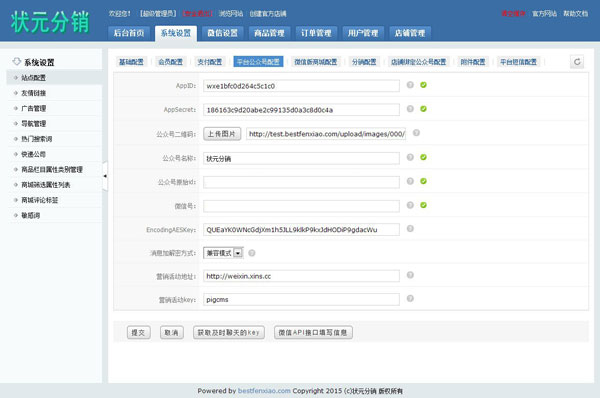600x398 pixels.
Task: Go to the 商品管理 tab
Action: 269,33
